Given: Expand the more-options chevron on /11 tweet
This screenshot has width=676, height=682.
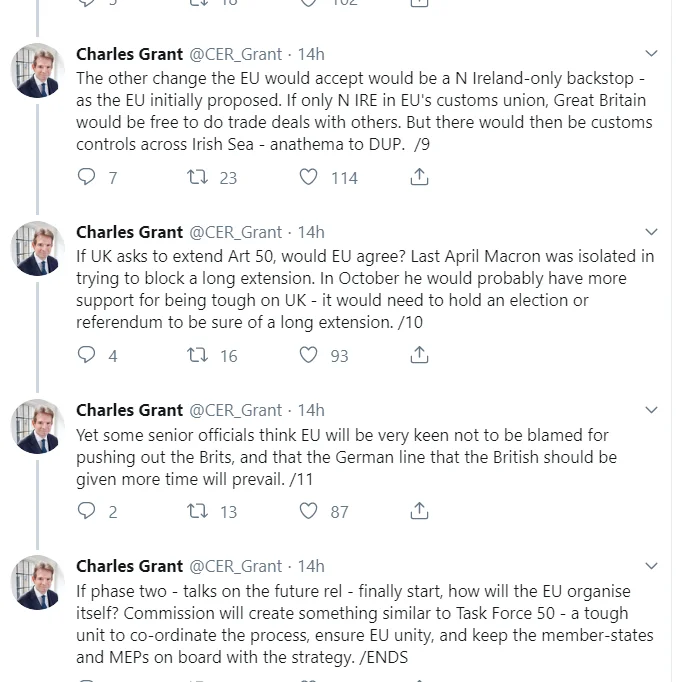Looking at the screenshot, I should (651, 410).
